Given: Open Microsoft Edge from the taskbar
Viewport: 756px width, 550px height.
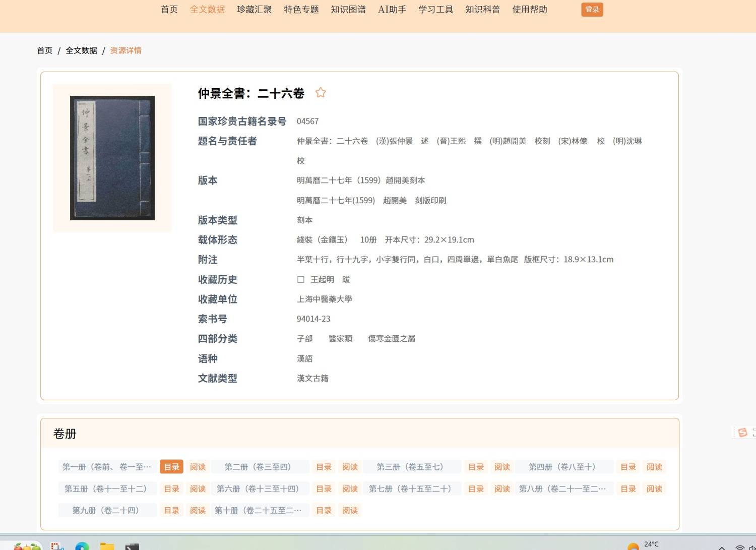Looking at the screenshot, I should tap(82, 547).
